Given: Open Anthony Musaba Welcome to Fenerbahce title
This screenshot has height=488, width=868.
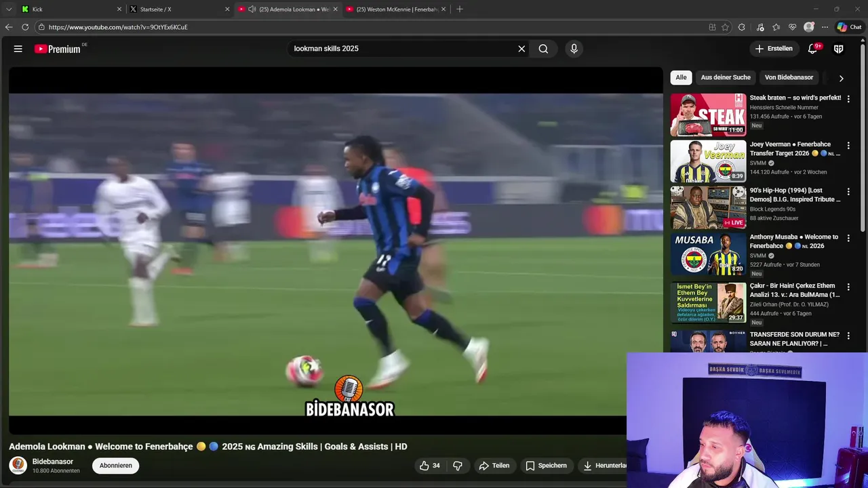Looking at the screenshot, I should pos(795,241).
